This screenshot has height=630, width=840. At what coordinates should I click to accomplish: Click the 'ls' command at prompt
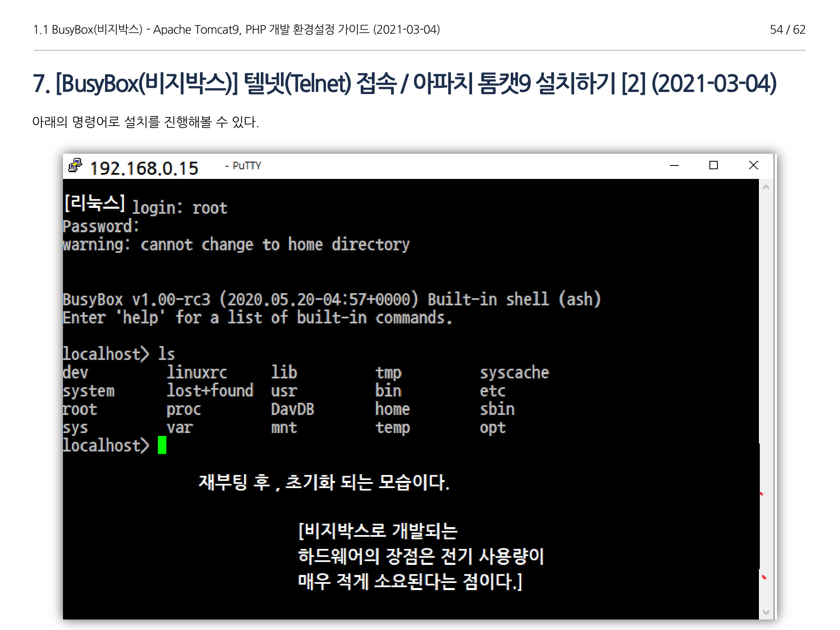click(166, 354)
